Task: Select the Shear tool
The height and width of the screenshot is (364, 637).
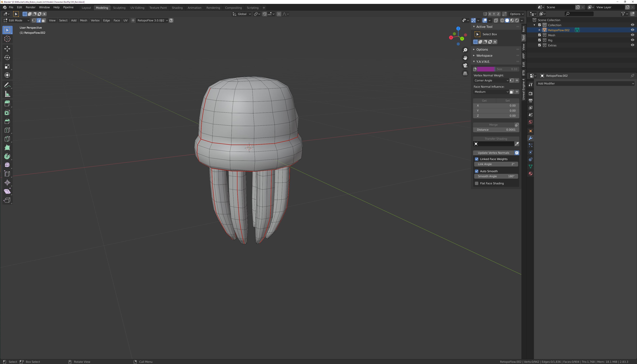Action: pyautogui.click(x=7, y=191)
